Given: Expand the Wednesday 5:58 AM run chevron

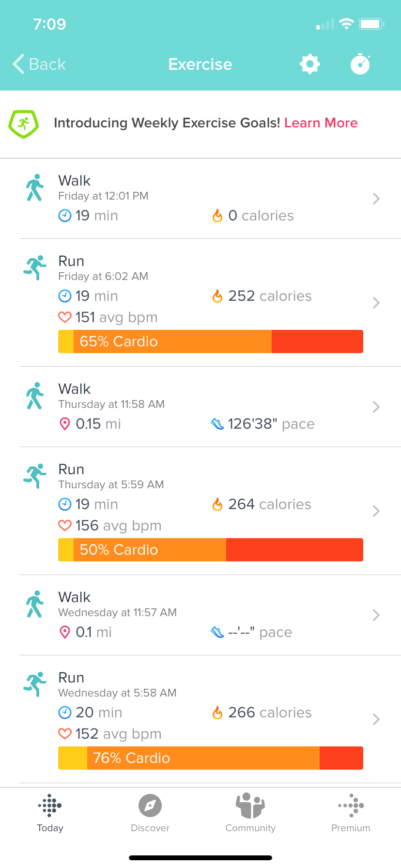Looking at the screenshot, I should [376, 719].
